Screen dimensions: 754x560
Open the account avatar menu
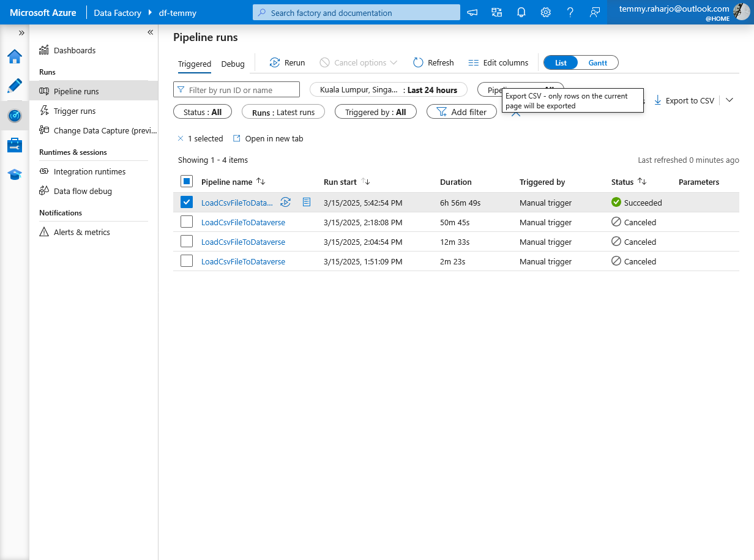(741, 12)
